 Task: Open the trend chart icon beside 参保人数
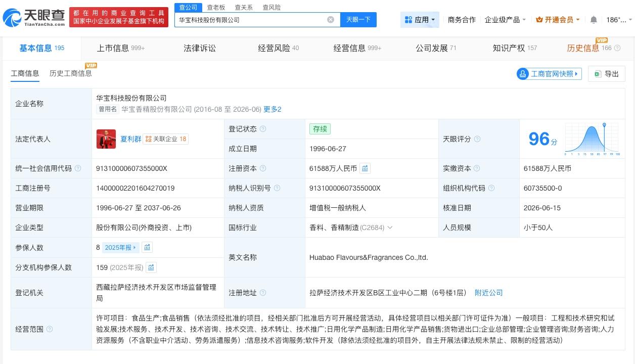pyautogui.click(x=147, y=247)
